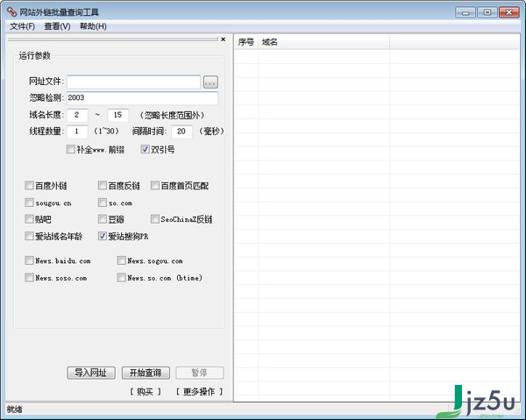
Task: Tick the News.baidu.com checkbox
Action: pyautogui.click(x=29, y=260)
